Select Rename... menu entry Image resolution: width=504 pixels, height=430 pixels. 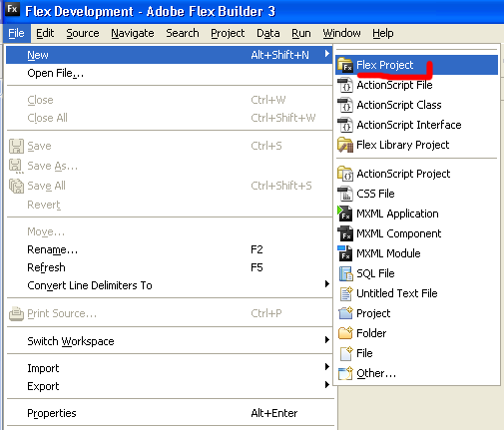169,249
